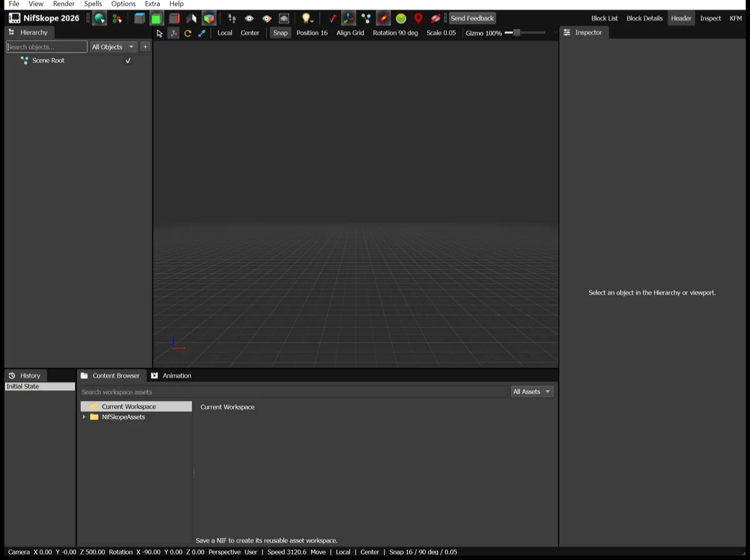This screenshot has width=750, height=560.
Task: Click the plain eye icon in toolbar
Action: (x=249, y=19)
